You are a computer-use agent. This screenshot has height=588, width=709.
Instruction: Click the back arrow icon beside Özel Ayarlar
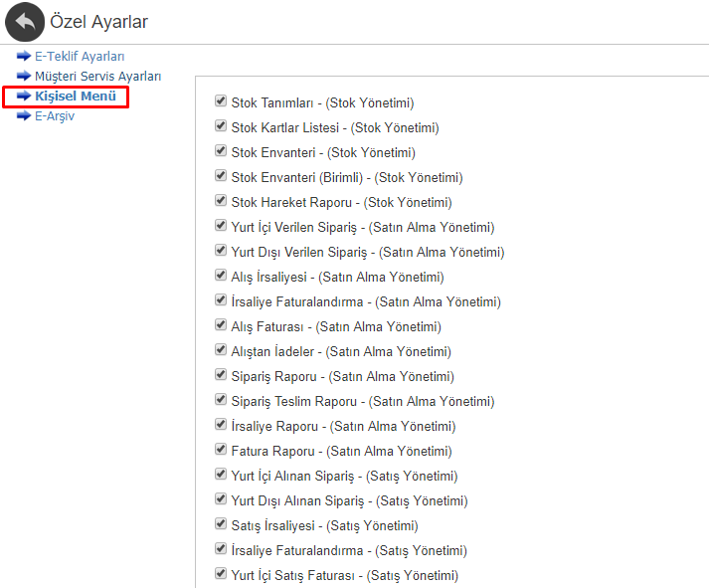click(x=25, y=22)
